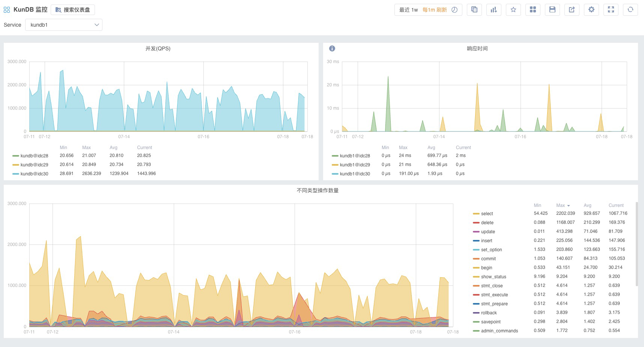The width and height of the screenshot is (644, 347).
Task: Open the 不同类型操作数量 panel title menu
Action: (317, 190)
